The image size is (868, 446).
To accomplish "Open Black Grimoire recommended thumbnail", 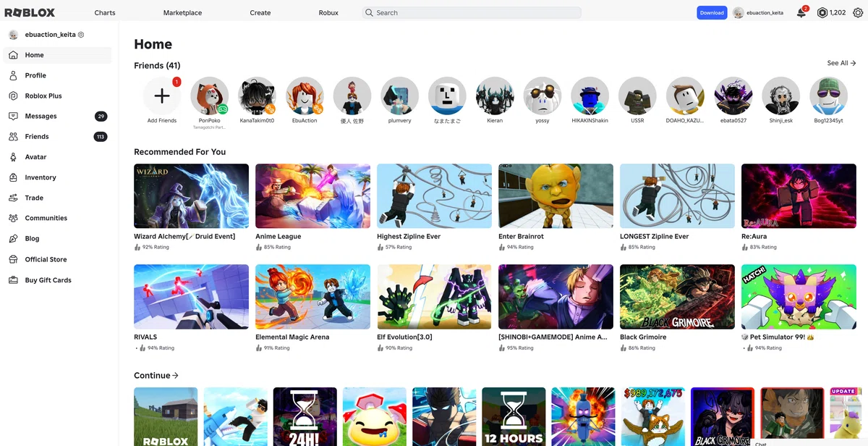I will tap(677, 297).
